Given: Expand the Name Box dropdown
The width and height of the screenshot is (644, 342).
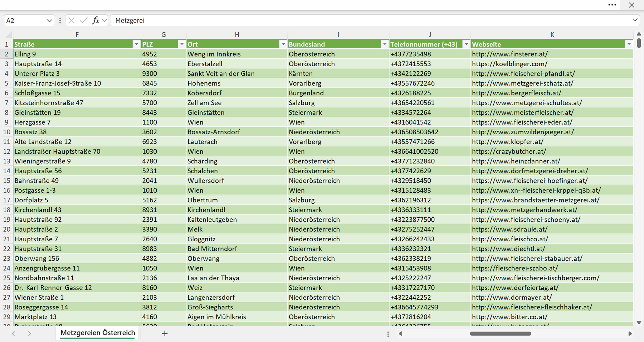Looking at the screenshot, I should [x=49, y=21].
